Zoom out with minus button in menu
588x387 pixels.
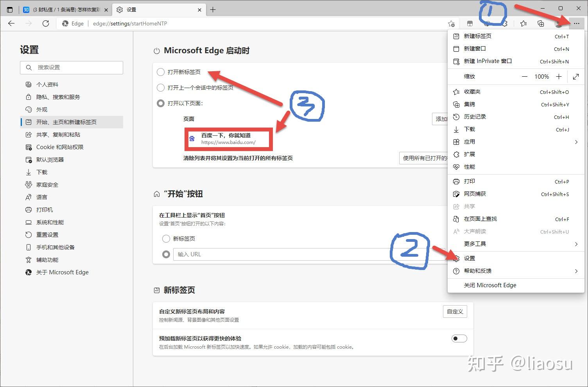525,77
